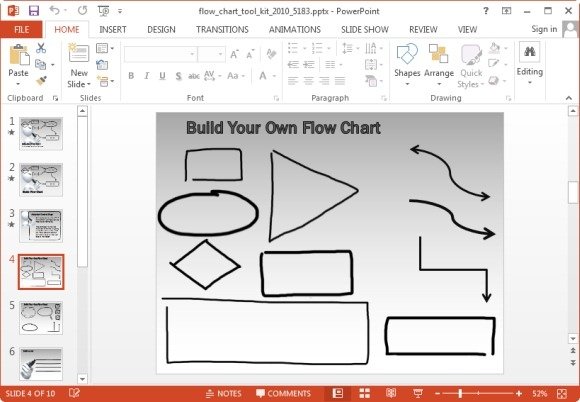Viewport: 580px width, 402px height.
Task: Open Customize Quick Access Toolbar dropdown
Action: [x=120, y=11]
